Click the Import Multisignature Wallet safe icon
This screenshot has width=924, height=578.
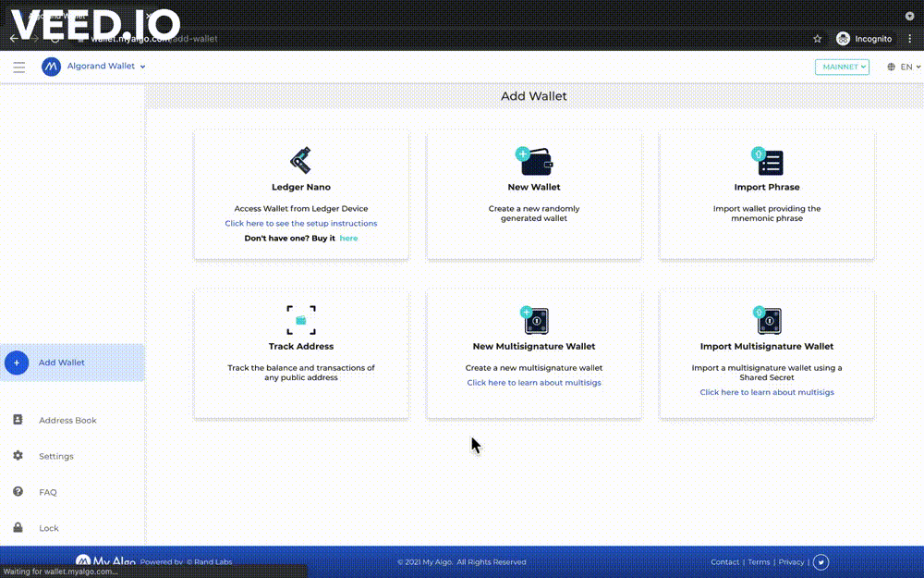click(x=767, y=320)
